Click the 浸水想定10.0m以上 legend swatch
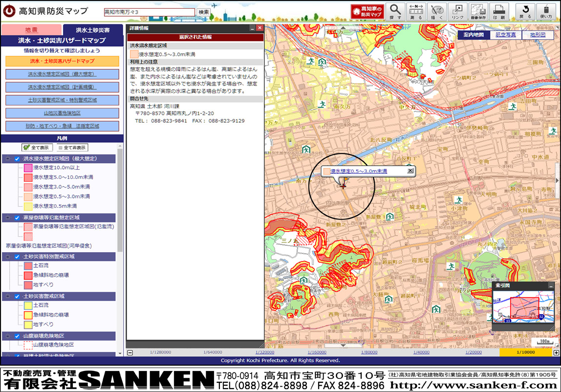The height and width of the screenshot is (392, 561). click(28, 168)
